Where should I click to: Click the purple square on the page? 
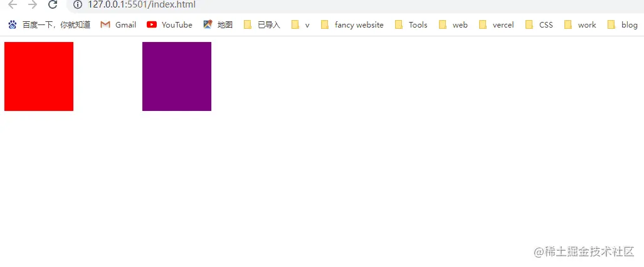click(x=177, y=76)
